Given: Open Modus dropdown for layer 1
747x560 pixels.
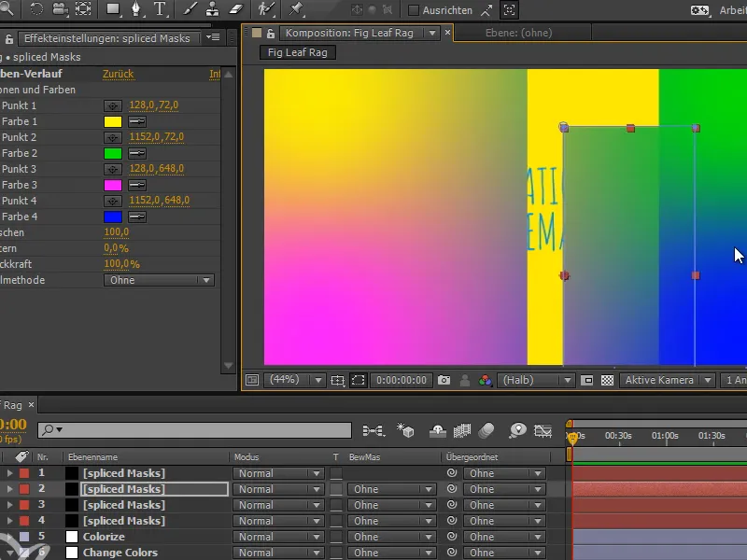Looking at the screenshot, I should coord(278,473).
